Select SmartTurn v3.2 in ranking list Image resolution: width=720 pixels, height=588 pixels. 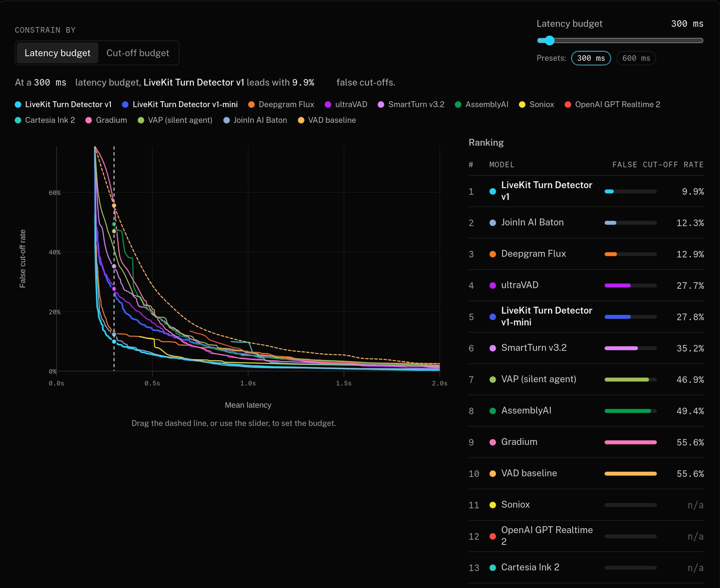[x=586, y=348]
